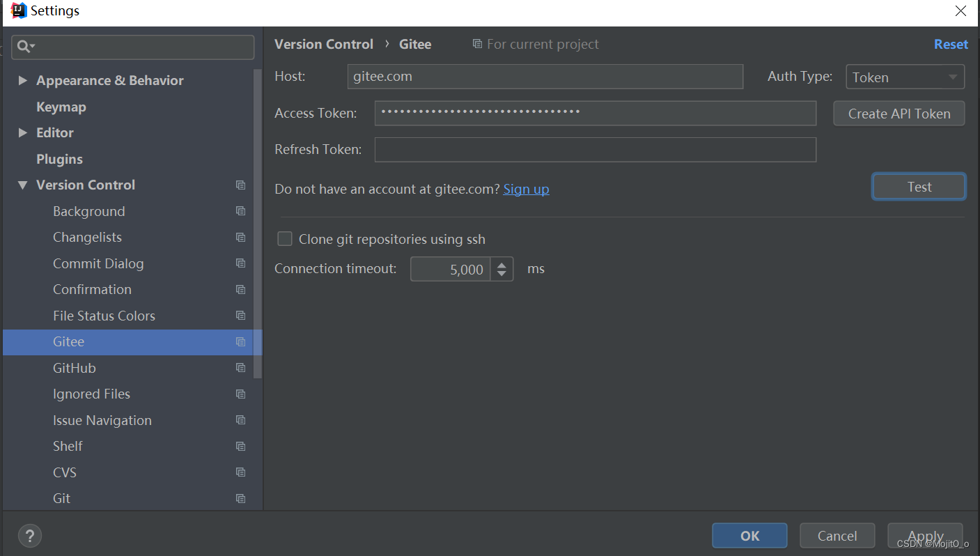Click project-level icon beside Gitee item

coord(240,342)
